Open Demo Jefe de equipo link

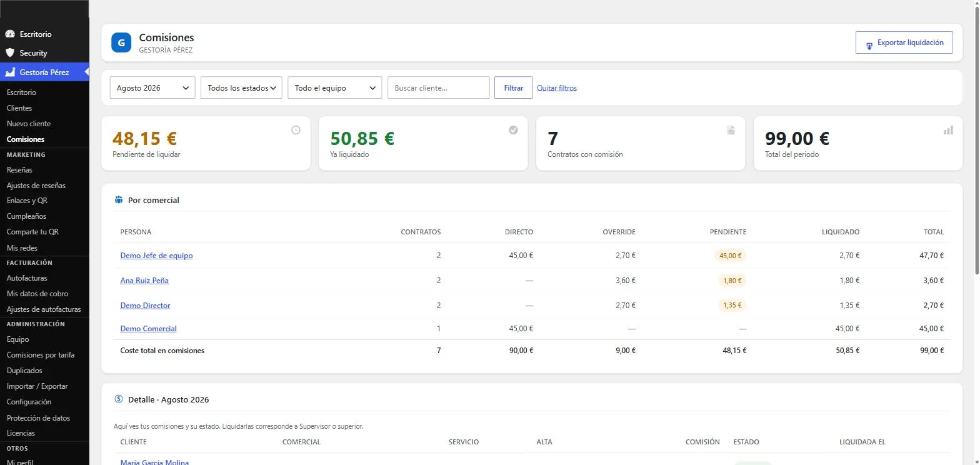156,256
